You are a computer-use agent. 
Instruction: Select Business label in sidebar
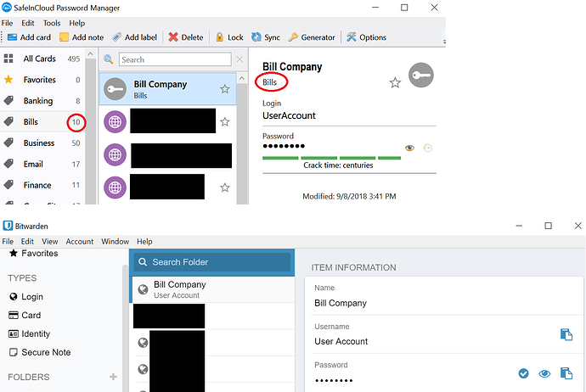coord(42,143)
